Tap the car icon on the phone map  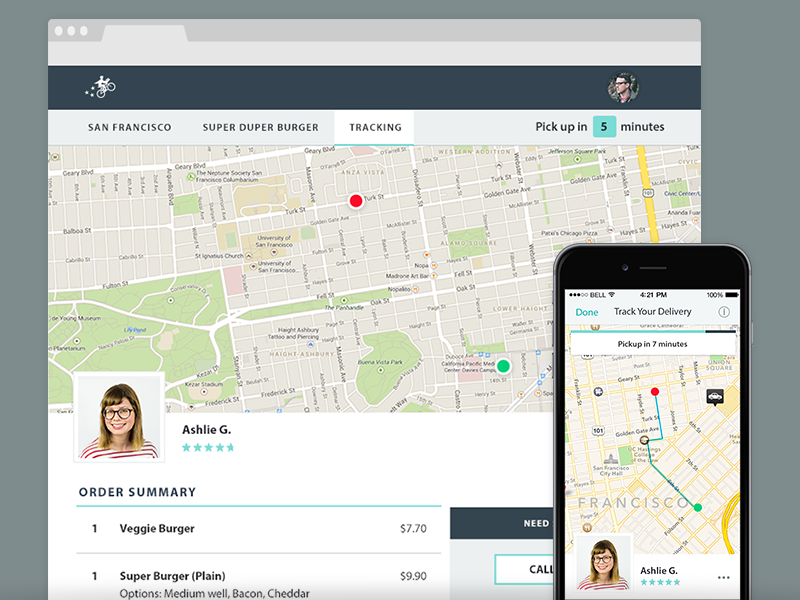pyautogui.click(x=714, y=397)
